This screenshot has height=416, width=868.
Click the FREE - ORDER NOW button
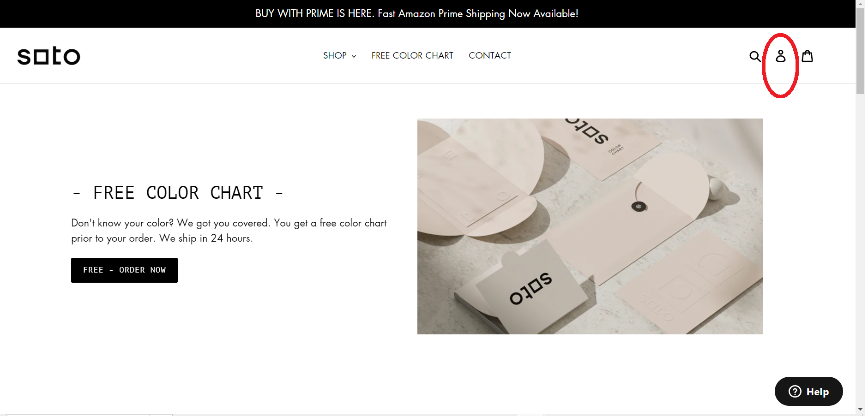pyautogui.click(x=124, y=270)
